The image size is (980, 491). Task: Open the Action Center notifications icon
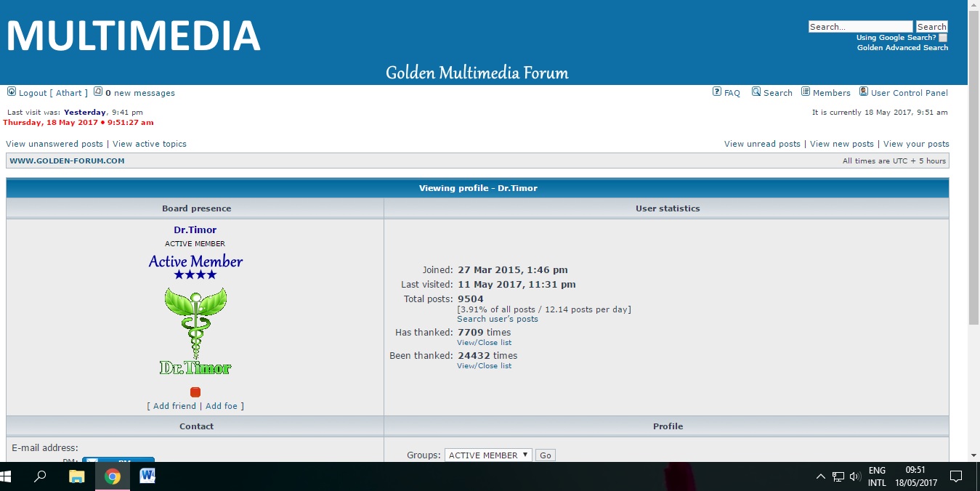(956, 476)
